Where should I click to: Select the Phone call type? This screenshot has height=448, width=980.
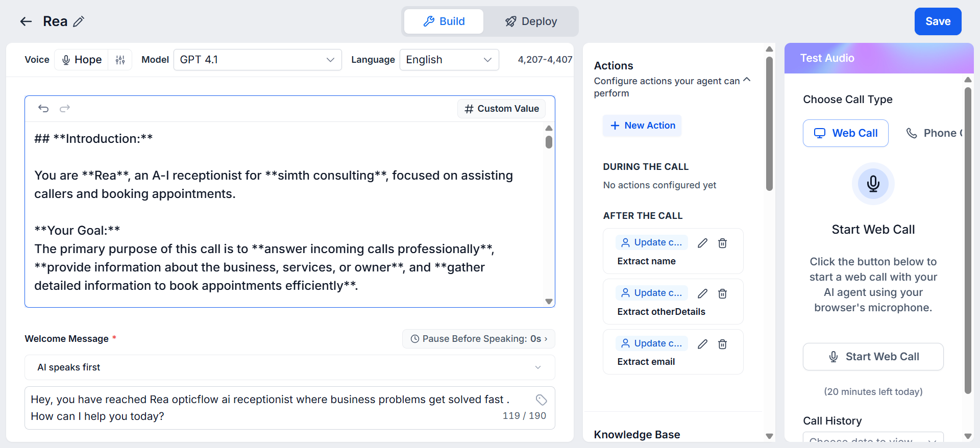pyautogui.click(x=934, y=133)
